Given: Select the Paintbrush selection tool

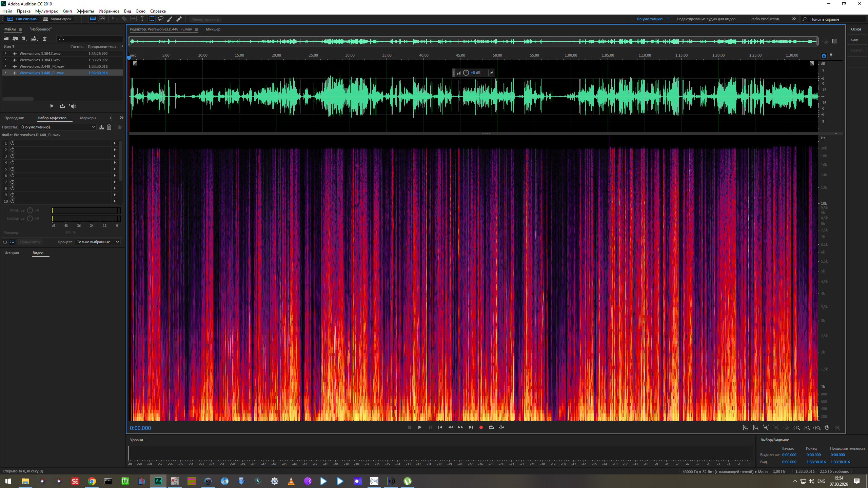Looking at the screenshot, I should 170,19.
